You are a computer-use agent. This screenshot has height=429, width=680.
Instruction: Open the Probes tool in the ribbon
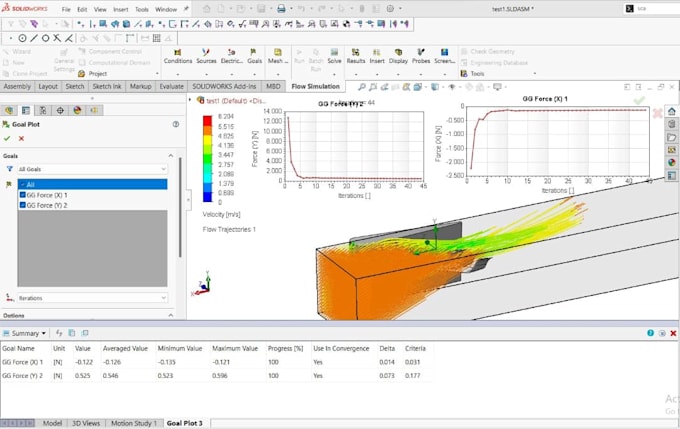pyautogui.click(x=421, y=56)
